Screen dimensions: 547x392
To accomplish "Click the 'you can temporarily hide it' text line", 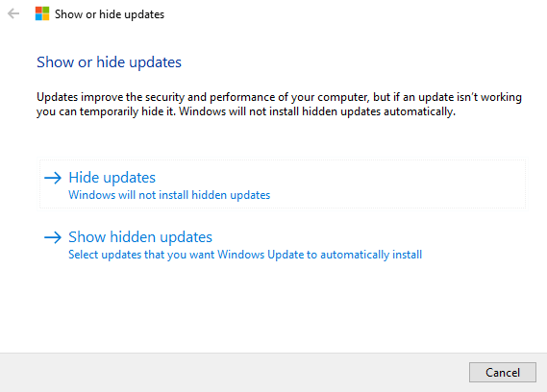I will point(246,111).
